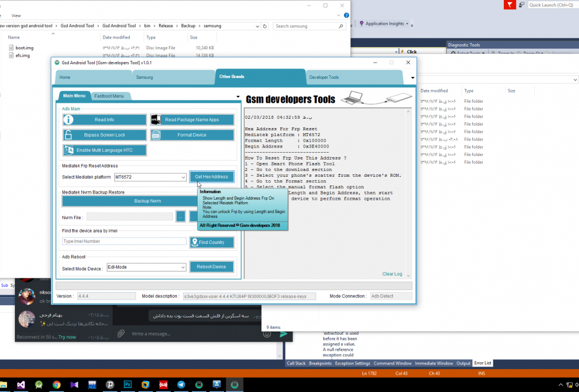
Task: Expand the arrow beside Fastboot Menu tab
Action: coord(238,96)
